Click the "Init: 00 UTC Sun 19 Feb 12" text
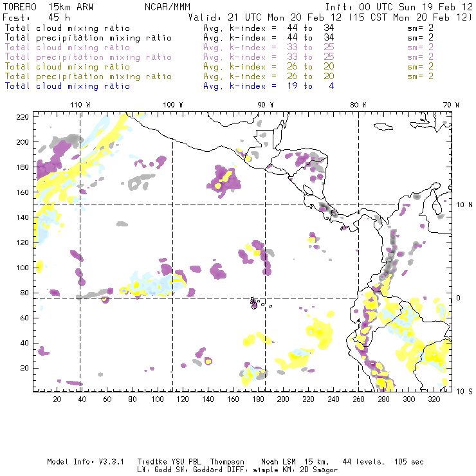The height and width of the screenshot is (476, 476). (399, 6)
